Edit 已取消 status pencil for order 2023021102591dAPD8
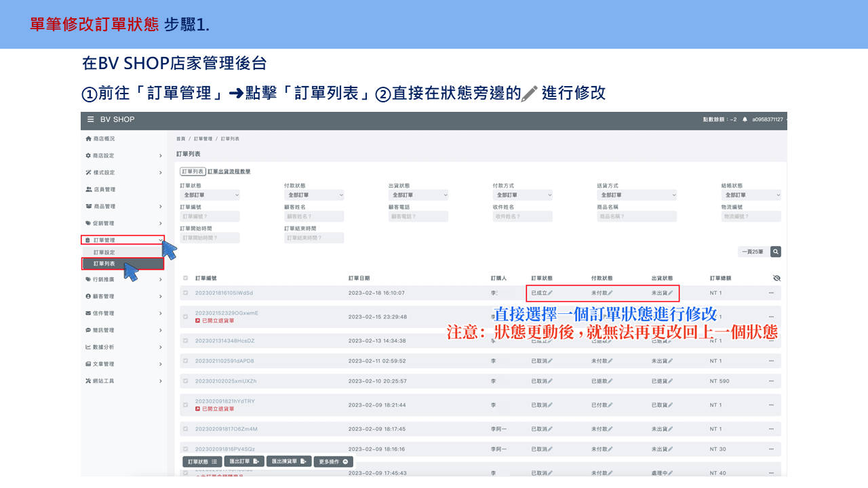Viewport: 868px width, 488px height. 551,361
